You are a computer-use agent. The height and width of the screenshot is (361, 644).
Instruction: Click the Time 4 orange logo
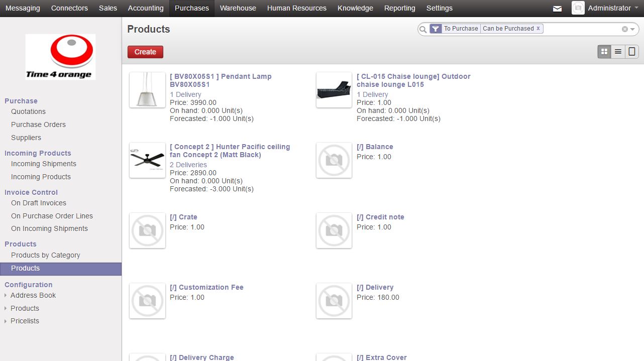click(60, 57)
